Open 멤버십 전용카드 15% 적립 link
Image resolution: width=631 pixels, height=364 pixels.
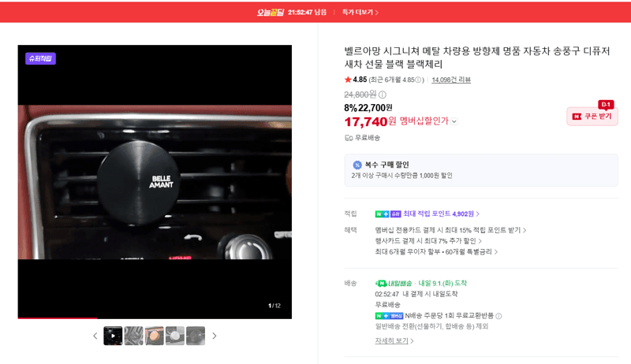coord(450,230)
